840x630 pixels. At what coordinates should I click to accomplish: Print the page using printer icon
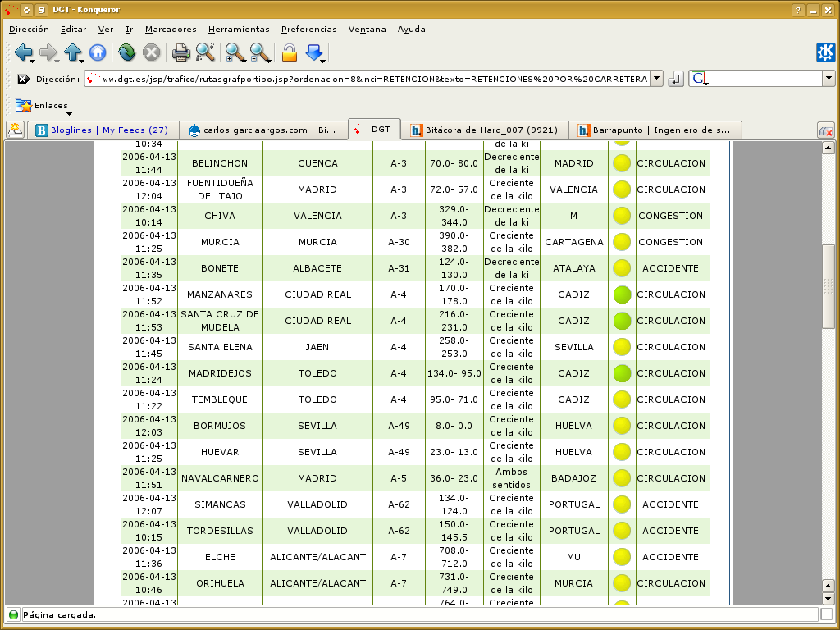point(180,53)
